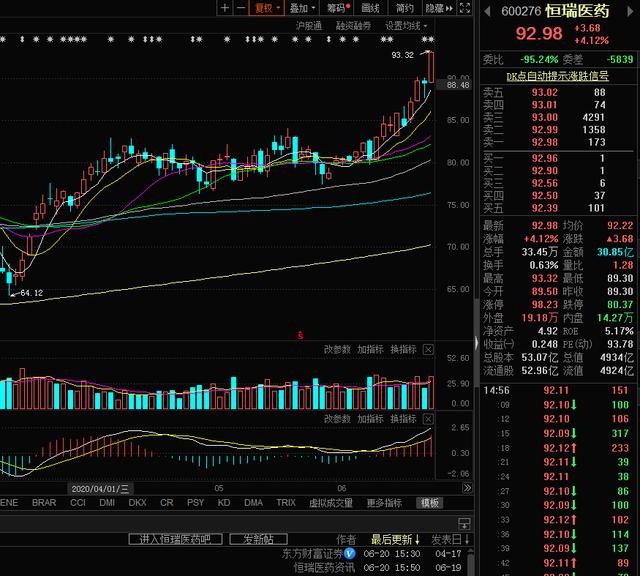
Task: Switch to the CR indicator tab
Action: [167, 503]
